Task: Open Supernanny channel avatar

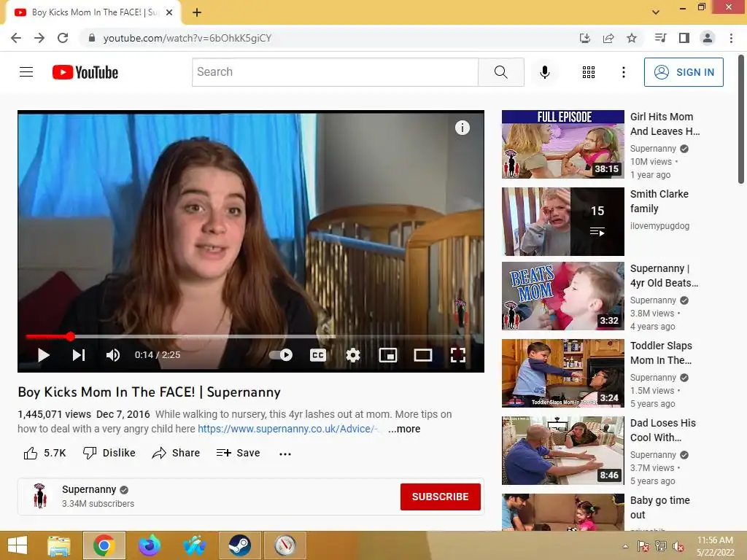Action: [39, 496]
